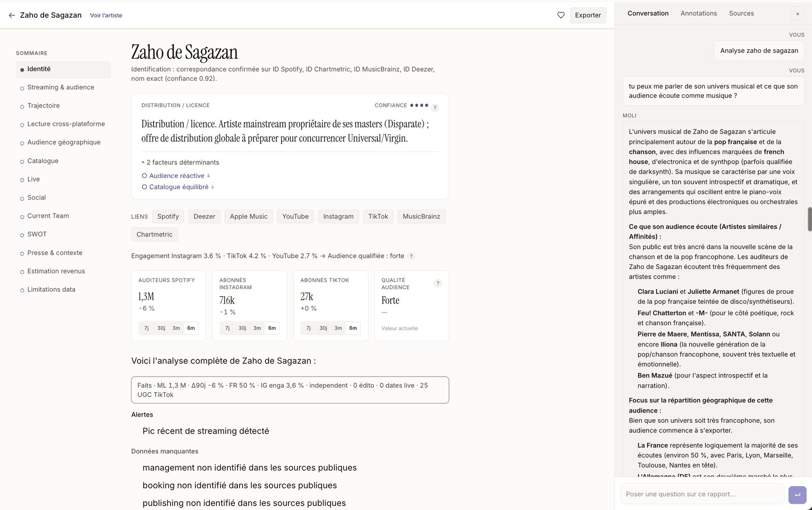
Task: Click the Exporter button
Action: [588, 15]
